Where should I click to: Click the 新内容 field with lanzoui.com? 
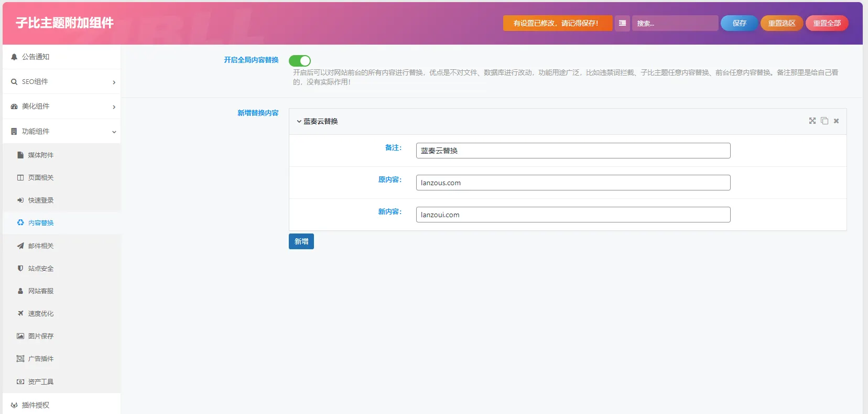(573, 215)
